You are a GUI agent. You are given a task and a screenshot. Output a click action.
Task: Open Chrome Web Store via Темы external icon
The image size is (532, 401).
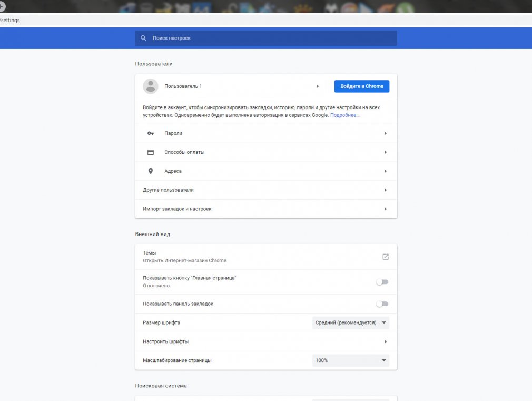pos(386,257)
